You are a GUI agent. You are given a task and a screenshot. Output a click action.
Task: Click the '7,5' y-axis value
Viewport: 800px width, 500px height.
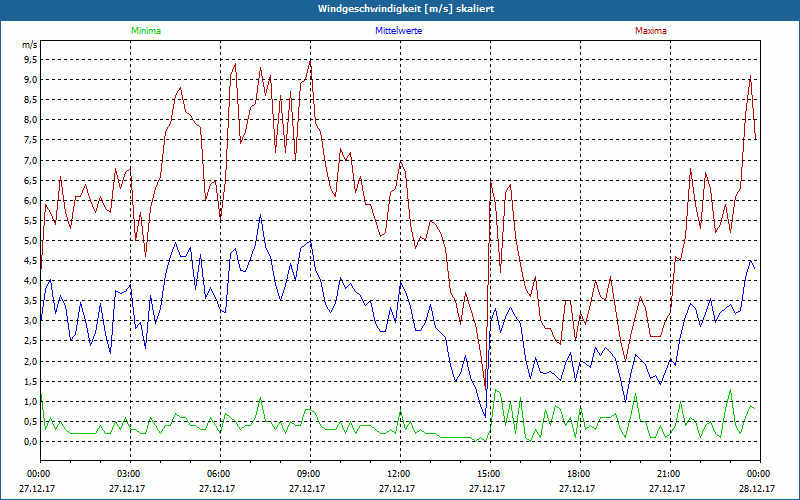click(x=31, y=140)
